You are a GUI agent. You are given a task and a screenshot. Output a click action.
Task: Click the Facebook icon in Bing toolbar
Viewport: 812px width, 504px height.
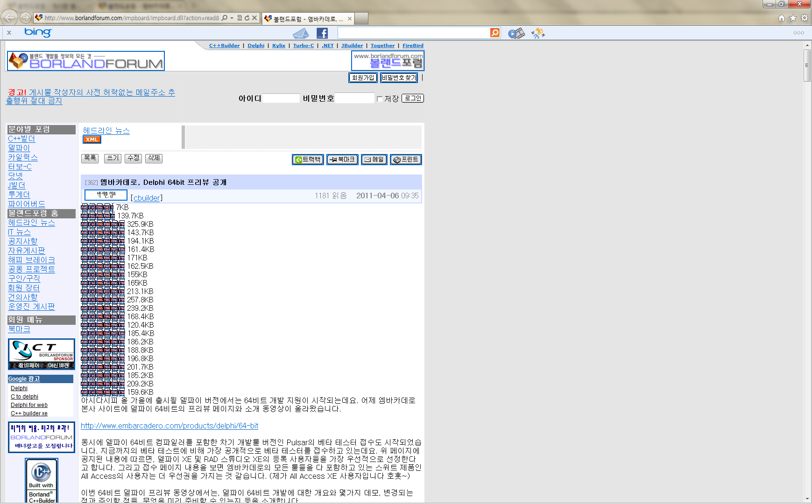point(322,33)
